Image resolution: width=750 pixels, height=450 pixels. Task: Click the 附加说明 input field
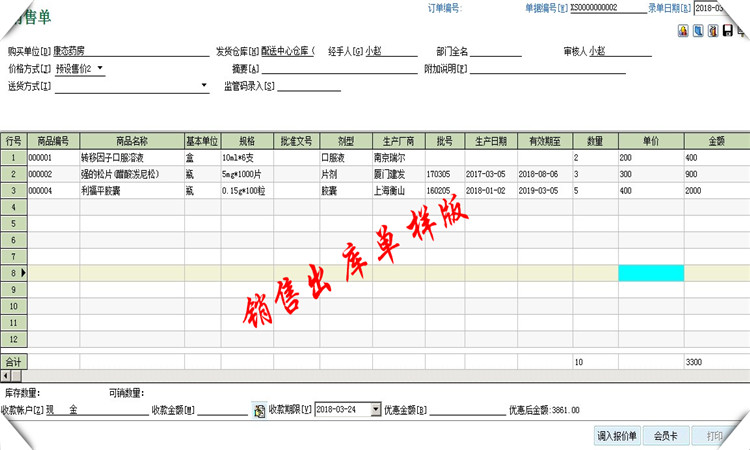pyautogui.click(x=548, y=69)
